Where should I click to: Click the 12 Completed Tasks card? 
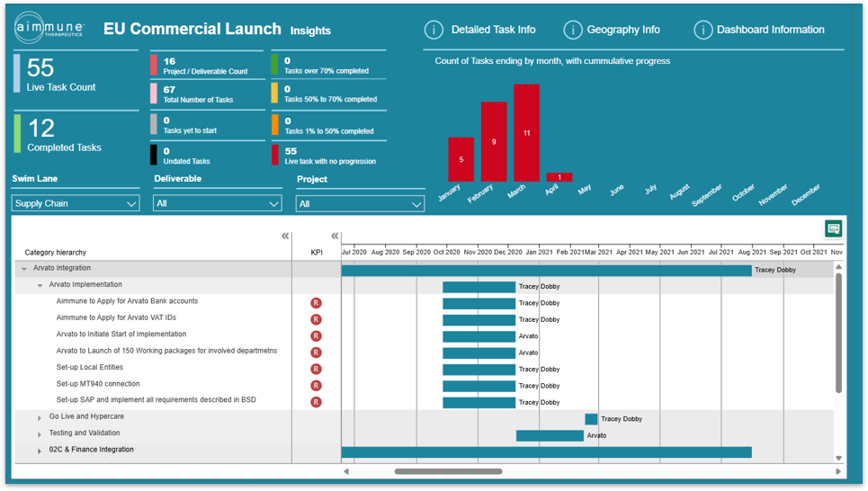76,133
